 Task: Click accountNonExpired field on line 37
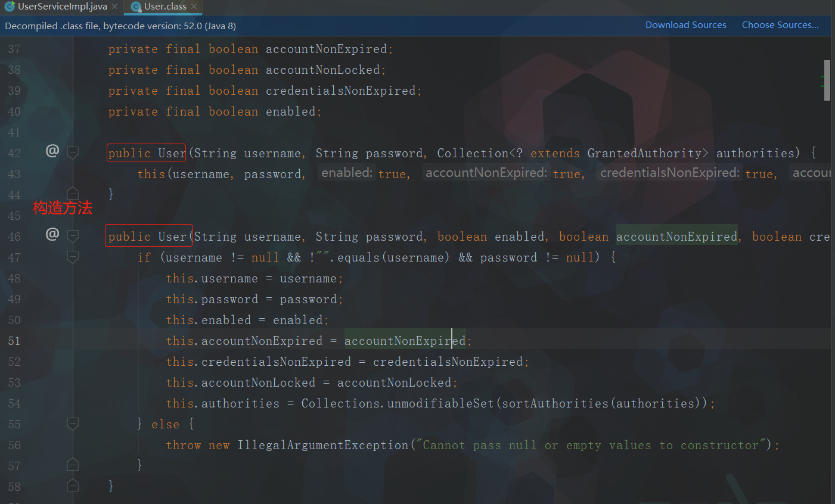[x=326, y=49]
